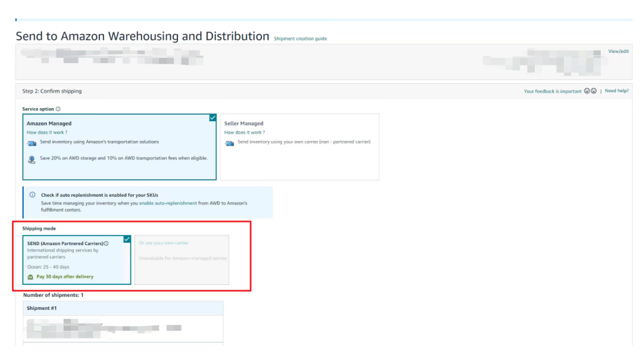The height and width of the screenshot is (364, 643).
Task: Click the info icon next to SEND Partnered Carriers
Action: pos(106,244)
